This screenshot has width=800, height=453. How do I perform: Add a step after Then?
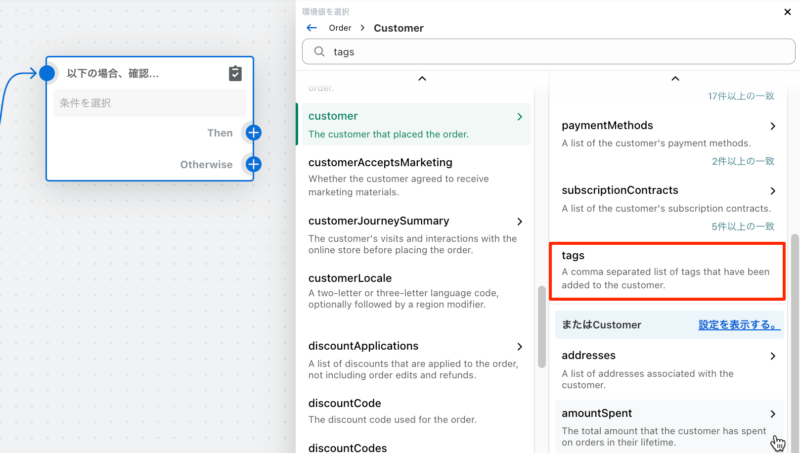[254, 133]
